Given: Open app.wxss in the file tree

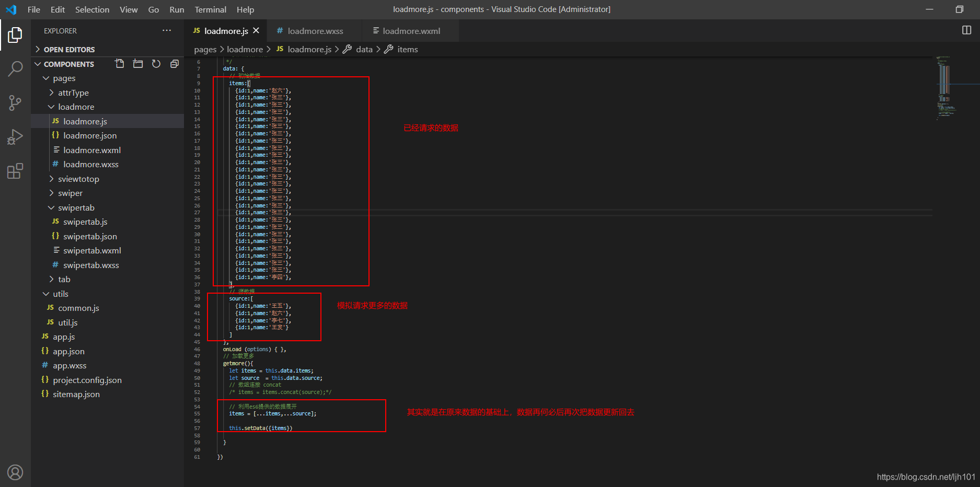Looking at the screenshot, I should (x=107, y=365).
